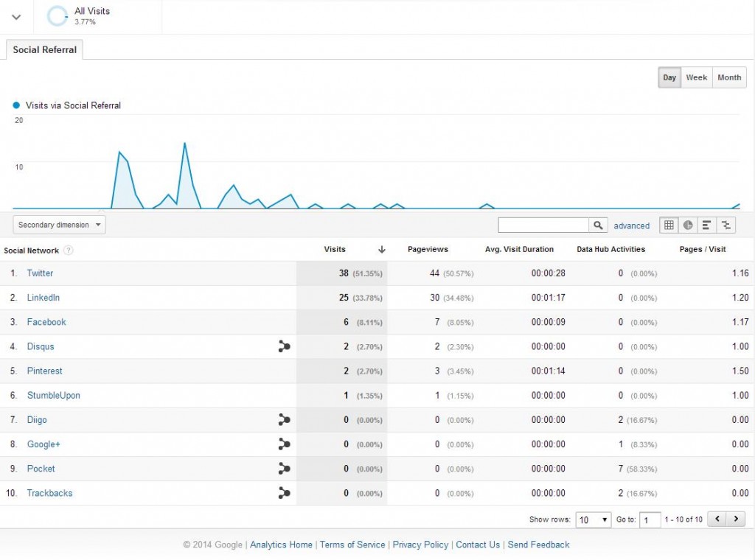Screen dimensions: 755x560
Task: Go to previous page of results
Action: tap(717, 519)
